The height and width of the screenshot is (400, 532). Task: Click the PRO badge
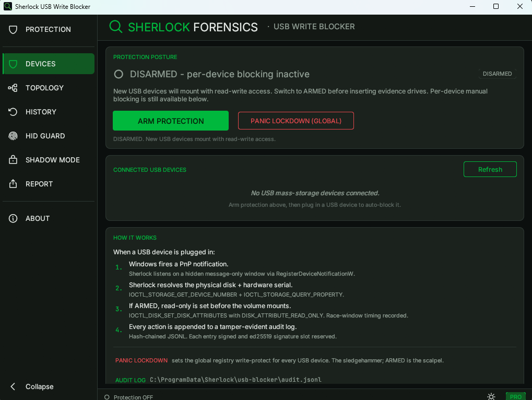point(515,396)
